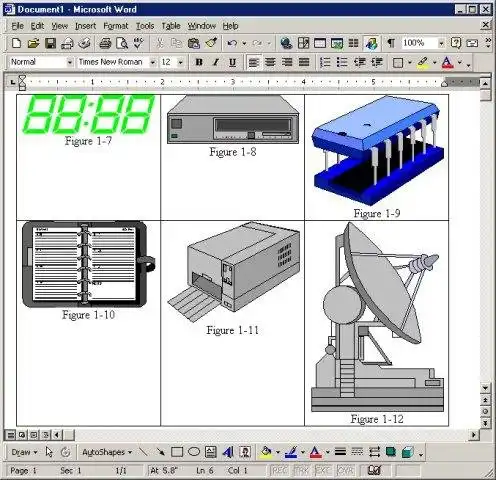Increase paragraph indent
The image size is (496, 480).
pos(377,62)
